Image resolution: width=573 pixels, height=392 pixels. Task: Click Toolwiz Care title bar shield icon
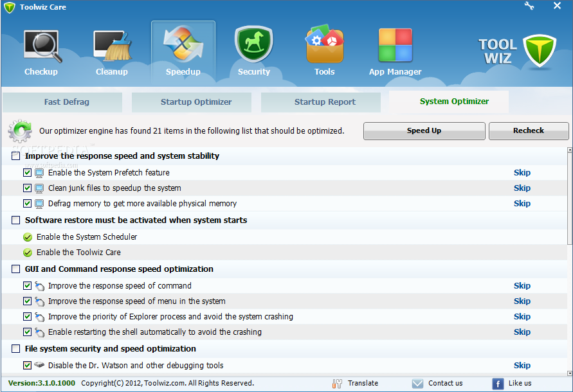[10, 7]
